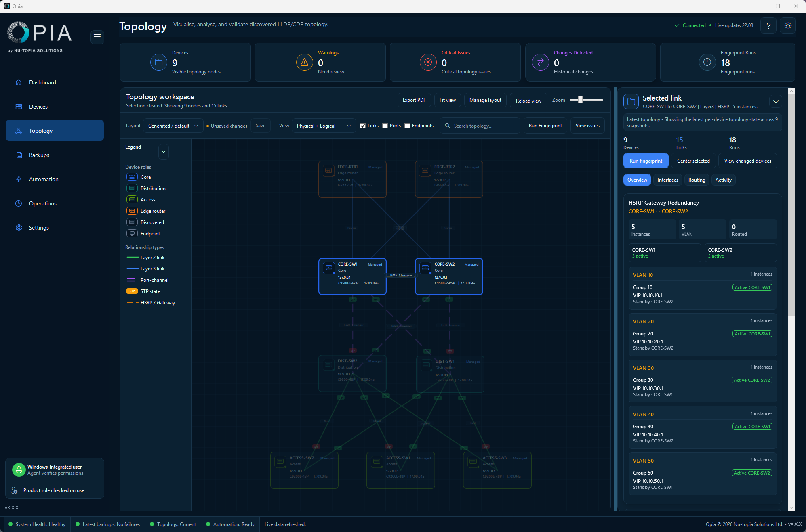Screen dimensions: 806x532
Task: Click the Changes Detected arrows icon
Action: 541,62
